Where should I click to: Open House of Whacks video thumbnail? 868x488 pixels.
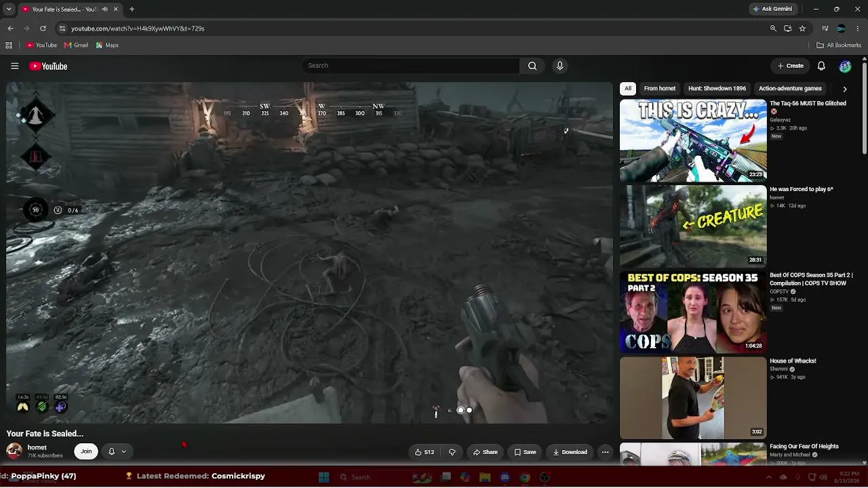tap(693, 398)
